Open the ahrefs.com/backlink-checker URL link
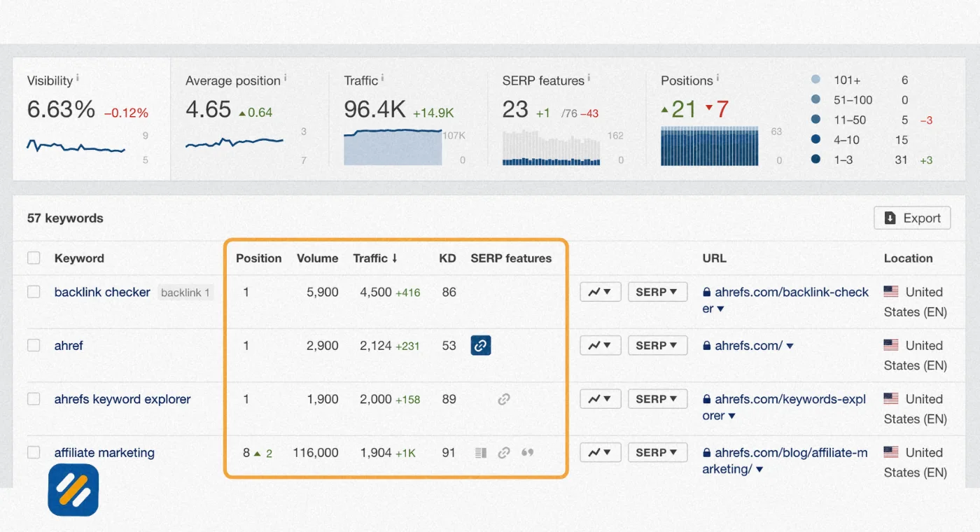 785,300
